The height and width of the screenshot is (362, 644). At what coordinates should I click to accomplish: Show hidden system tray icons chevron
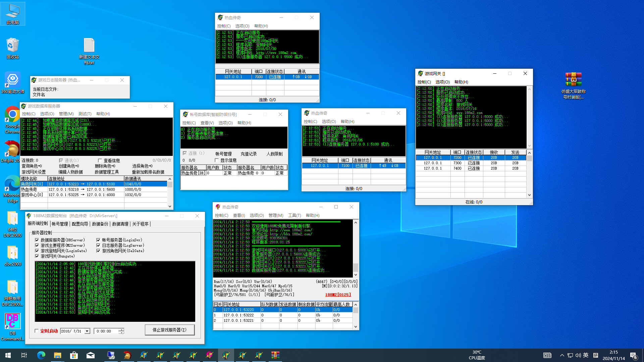click(562, 355)
